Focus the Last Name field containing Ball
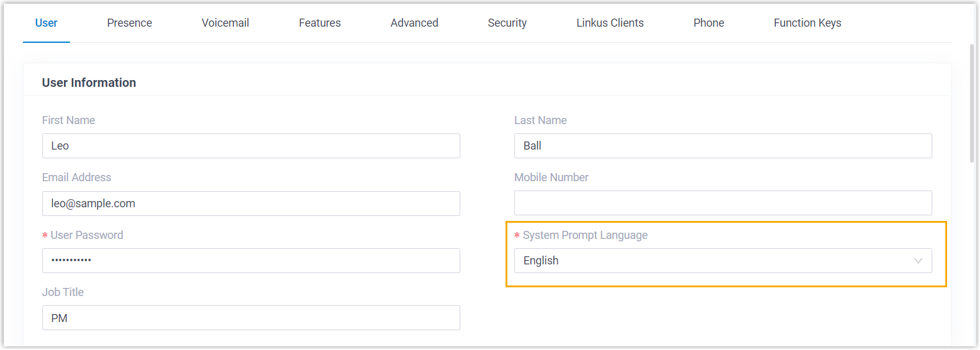The height and width of the screenshot is (350, 980). tap(723, 146)
